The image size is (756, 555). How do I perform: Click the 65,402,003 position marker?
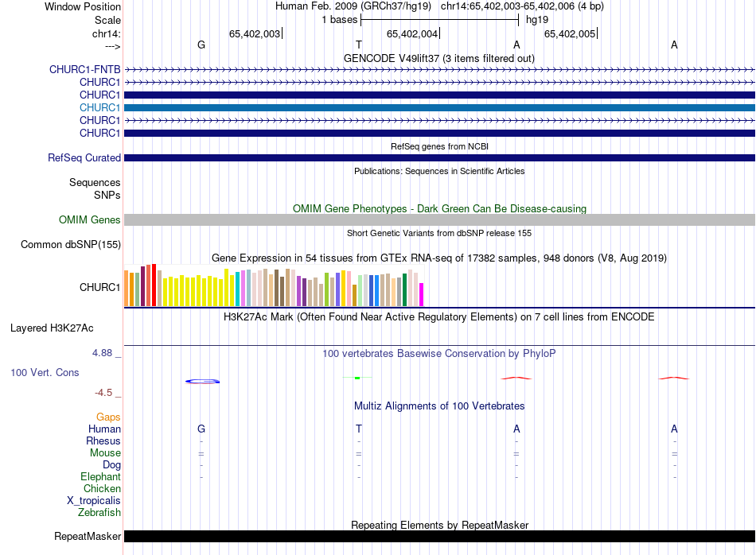click(255, 33)
